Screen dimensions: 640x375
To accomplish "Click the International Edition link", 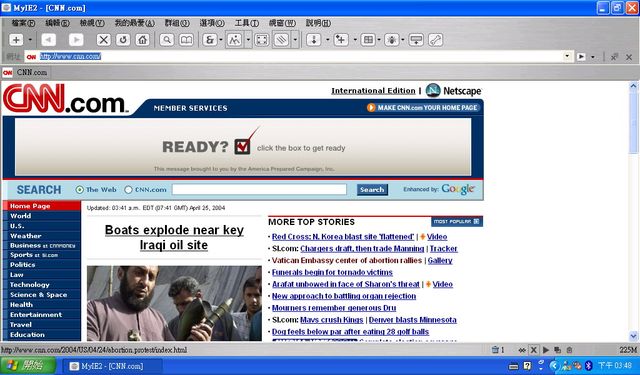I will point(373,91).
